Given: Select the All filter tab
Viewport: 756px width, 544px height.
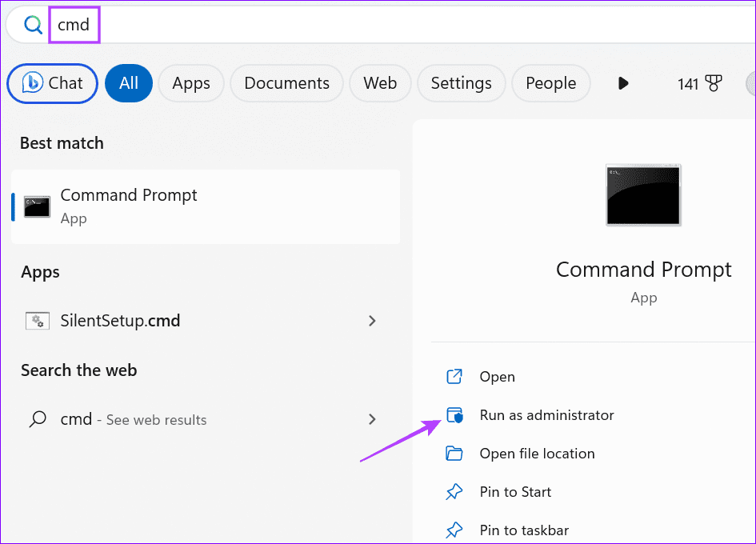Looking at the screenshot, I should click(x=129, y=83).
